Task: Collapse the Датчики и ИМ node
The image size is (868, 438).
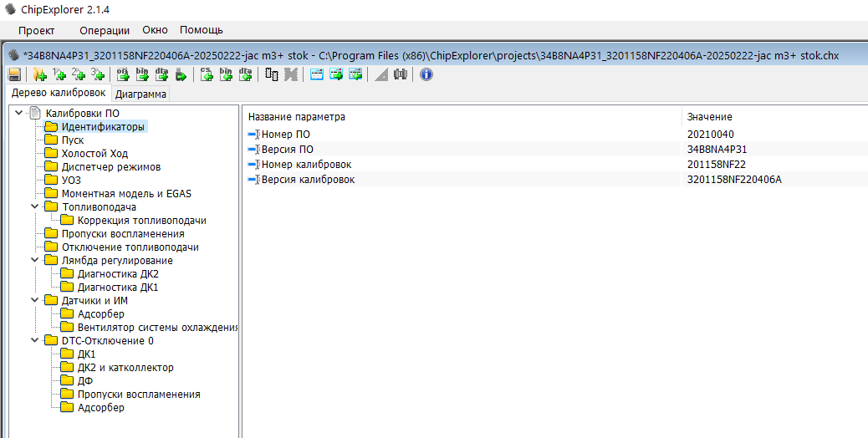Action: pos(34,300)
